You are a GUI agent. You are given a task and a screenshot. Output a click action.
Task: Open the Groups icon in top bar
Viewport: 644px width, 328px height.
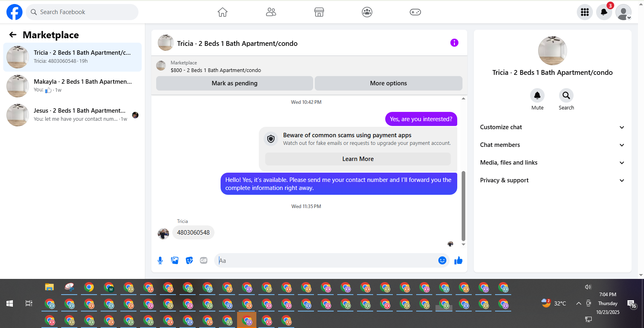point(367,12)
